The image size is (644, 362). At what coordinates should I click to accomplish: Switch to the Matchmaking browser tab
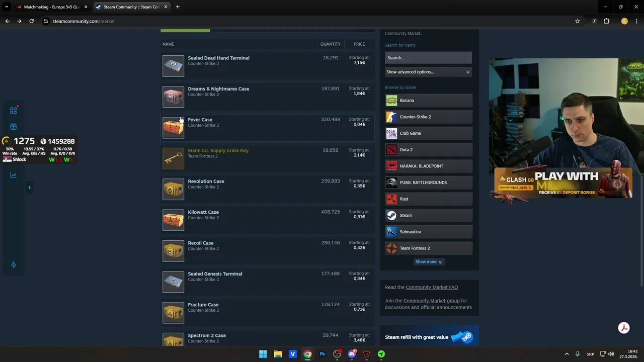pos(51,7)
